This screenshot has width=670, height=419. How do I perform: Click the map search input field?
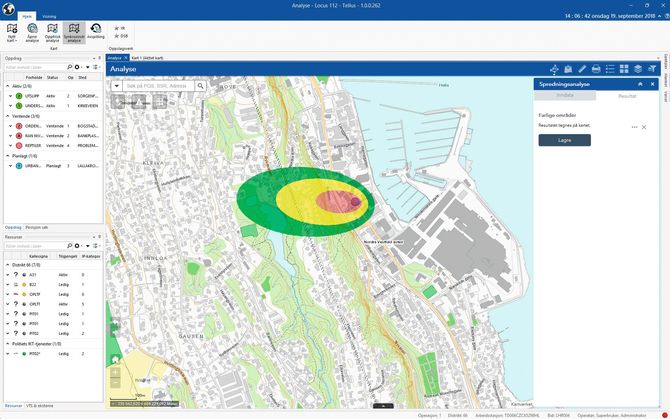coord(158,86)
